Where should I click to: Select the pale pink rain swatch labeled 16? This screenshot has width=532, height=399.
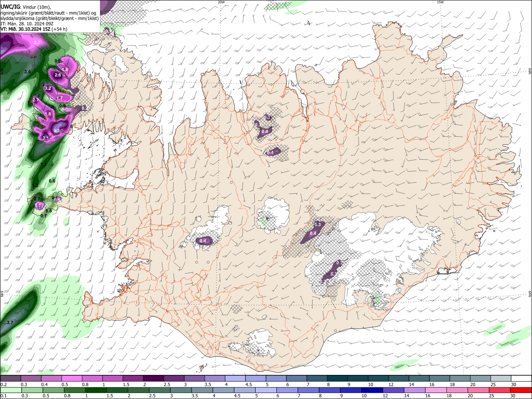point(436,390)
